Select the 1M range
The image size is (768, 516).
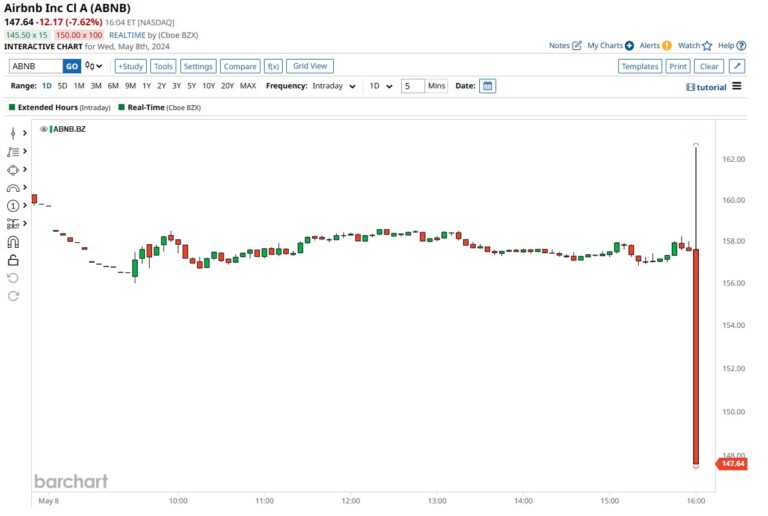coord(79,86)
